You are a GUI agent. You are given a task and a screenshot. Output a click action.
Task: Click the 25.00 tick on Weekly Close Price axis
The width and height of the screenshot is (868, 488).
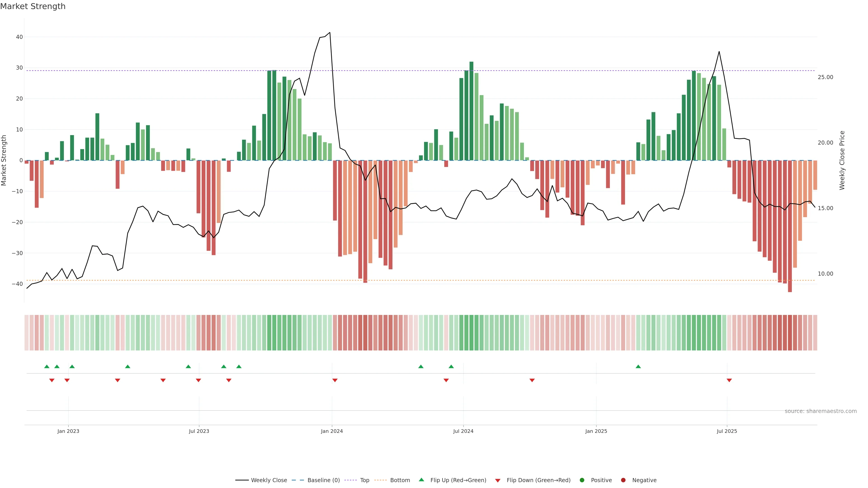point(825,77)
